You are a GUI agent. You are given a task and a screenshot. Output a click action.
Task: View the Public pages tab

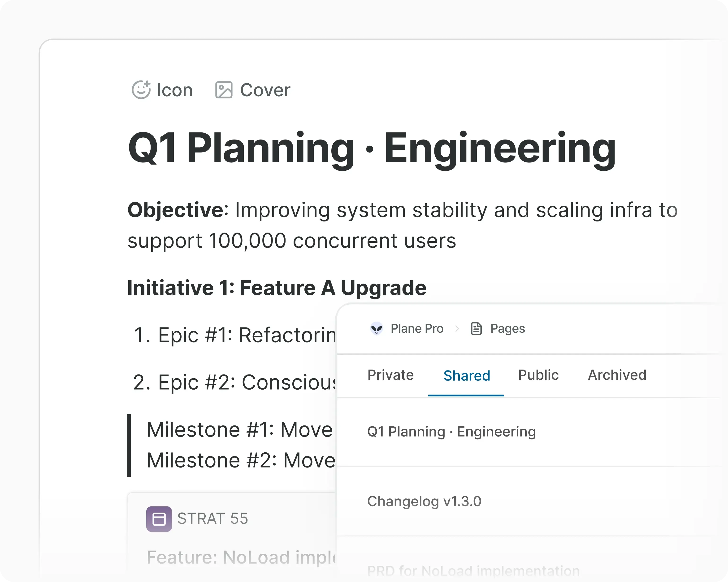pyautogui.click(x=538, y=375)
